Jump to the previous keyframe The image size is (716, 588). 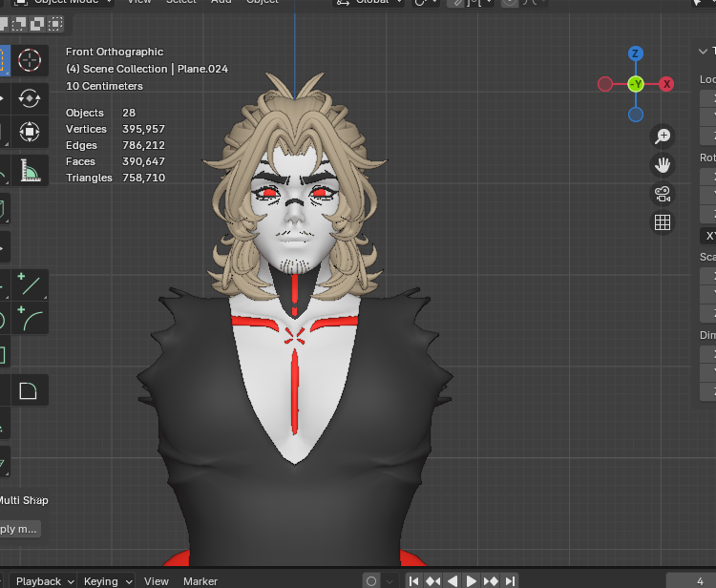tap(432, 581)
